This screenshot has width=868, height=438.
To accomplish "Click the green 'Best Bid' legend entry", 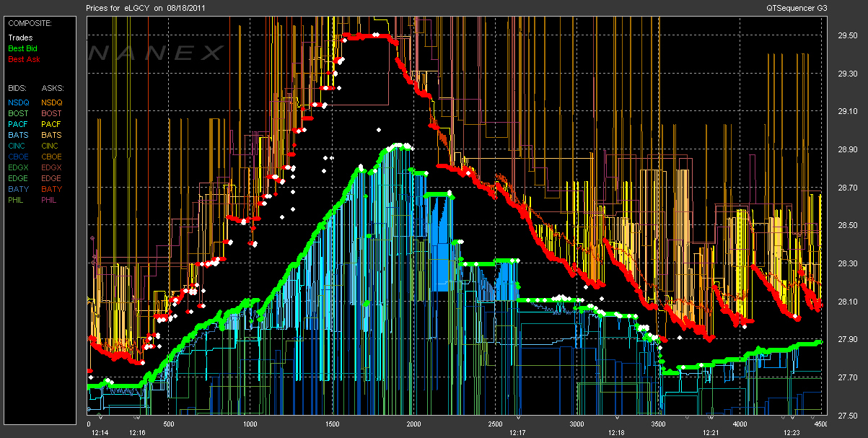I will [x=23, y=48].
